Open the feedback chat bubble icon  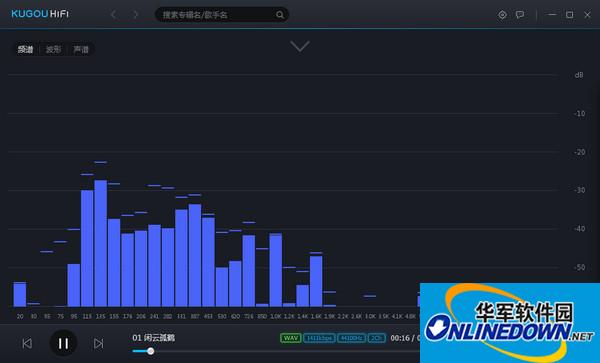tap(520, 15)
